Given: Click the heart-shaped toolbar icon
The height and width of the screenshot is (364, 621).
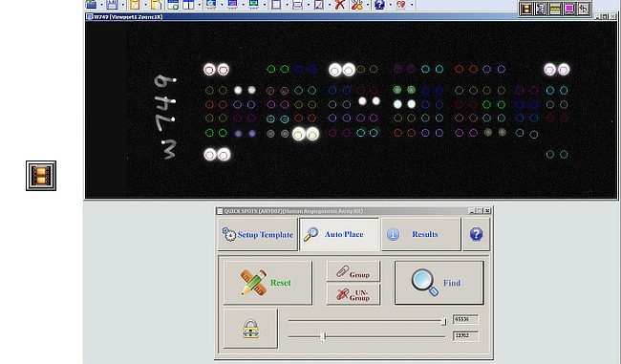Looking at the screenshot, I should pyautogui.click(x=401, y=5).
